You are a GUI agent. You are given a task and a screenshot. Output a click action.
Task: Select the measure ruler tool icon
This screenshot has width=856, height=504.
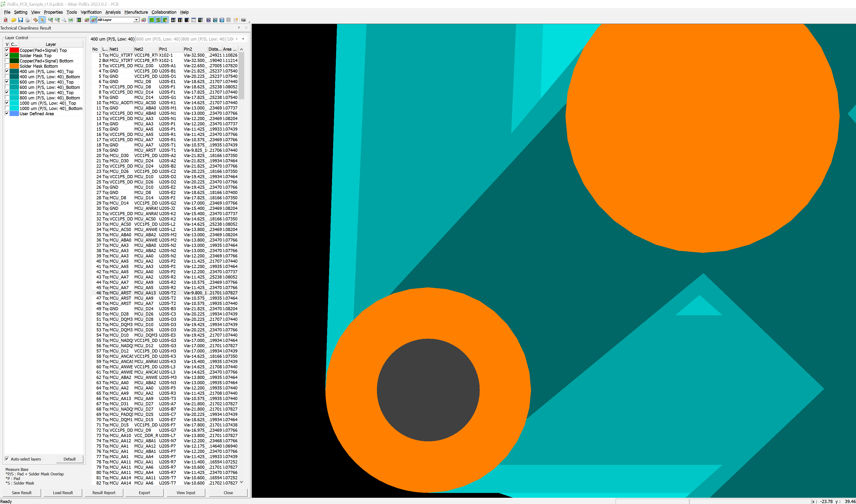pyautogui.click(x=35, y=20)
